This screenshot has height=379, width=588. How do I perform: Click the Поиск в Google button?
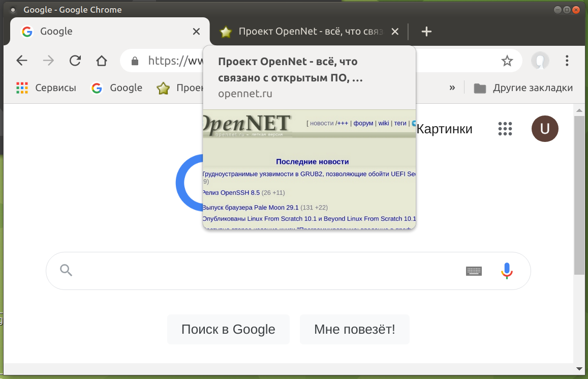pos(228,329)
